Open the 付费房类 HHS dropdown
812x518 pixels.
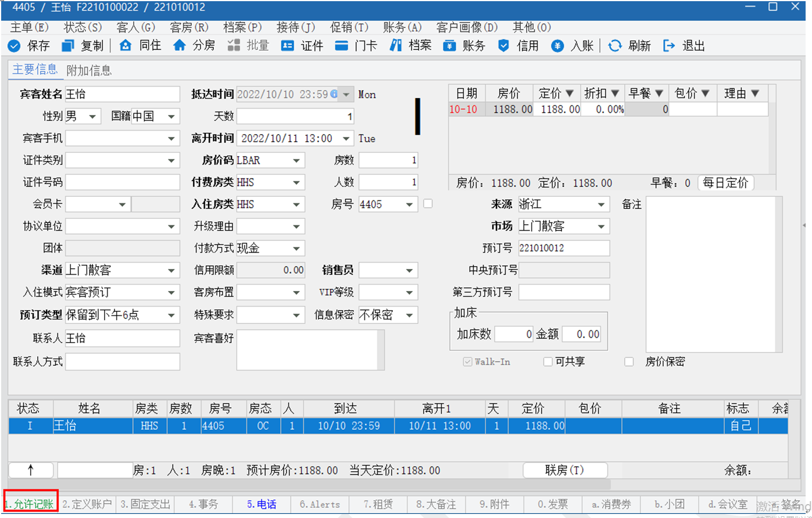pyautogui.click(x=297, y=182)
